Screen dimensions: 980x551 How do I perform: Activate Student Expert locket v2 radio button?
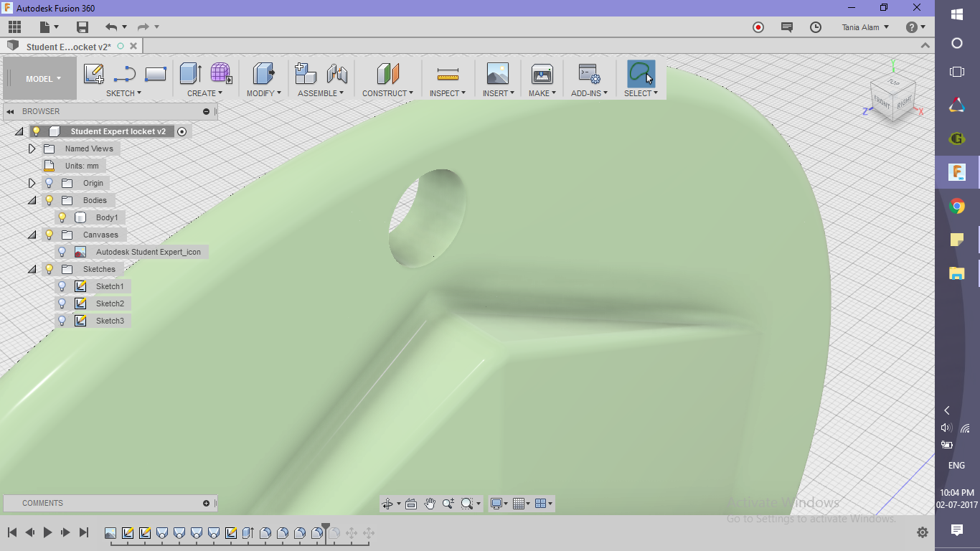[x=182, y=131]
